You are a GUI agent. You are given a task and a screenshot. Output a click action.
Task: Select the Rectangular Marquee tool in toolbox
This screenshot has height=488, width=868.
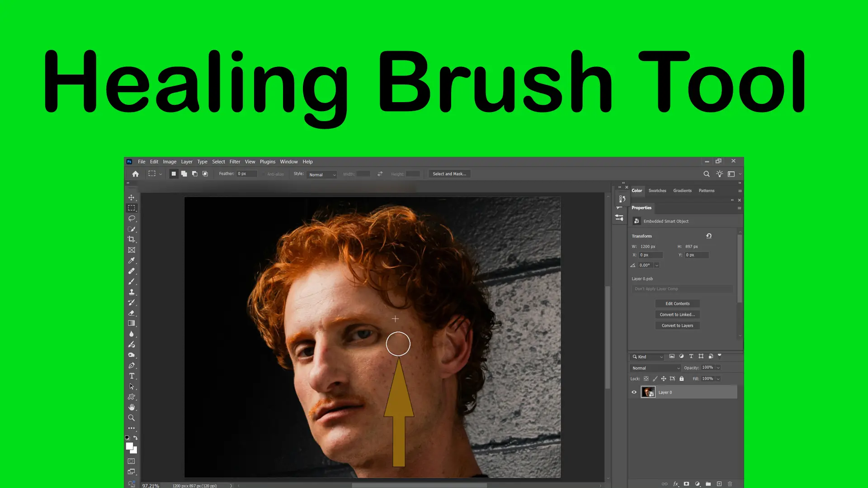coord(132,208)
